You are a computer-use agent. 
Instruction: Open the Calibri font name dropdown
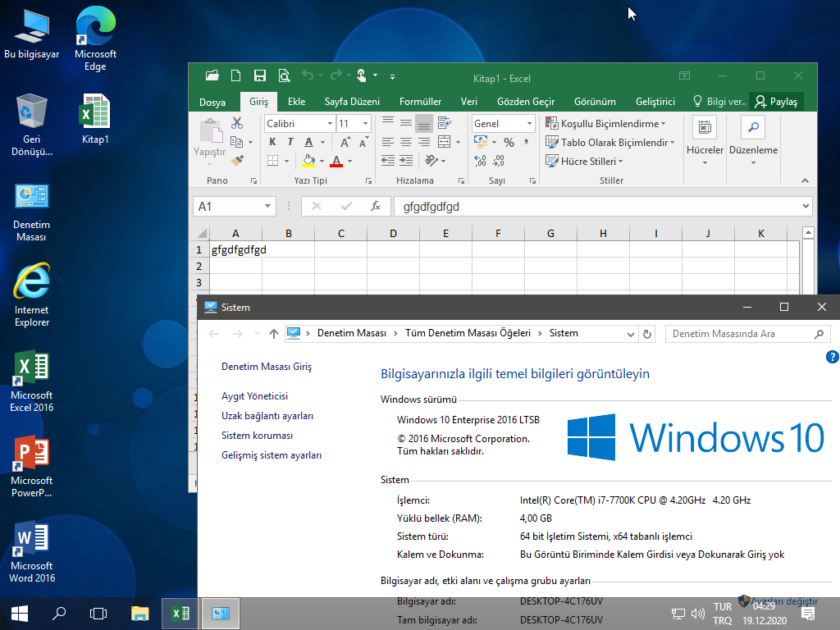coord(330,124)
